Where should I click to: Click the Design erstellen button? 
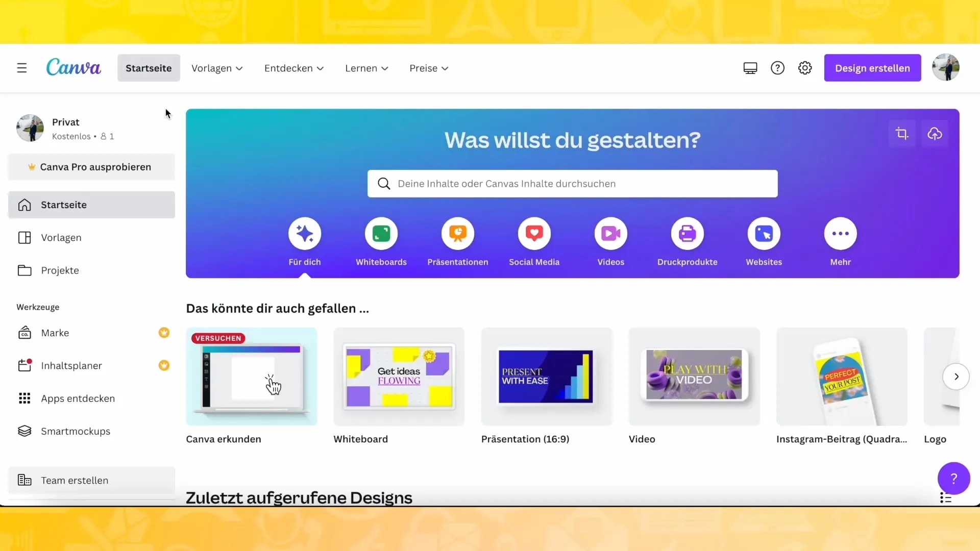[872, 67]
